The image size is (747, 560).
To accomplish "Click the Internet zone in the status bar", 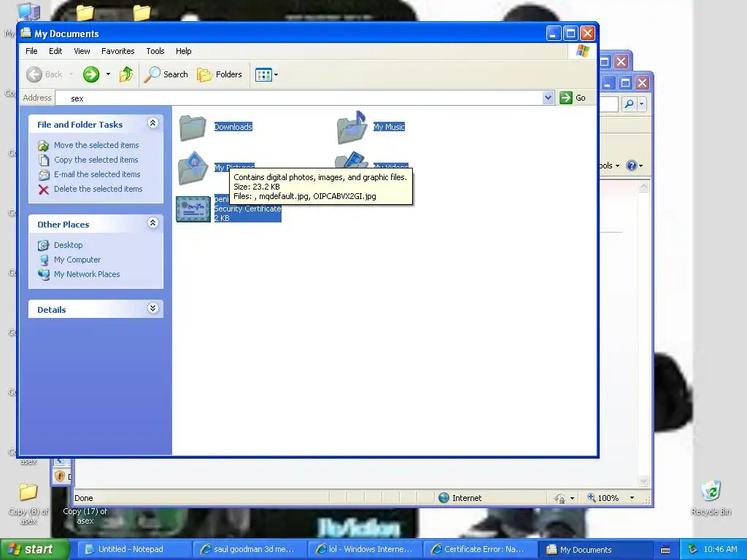I will click(x=460, y=498).
